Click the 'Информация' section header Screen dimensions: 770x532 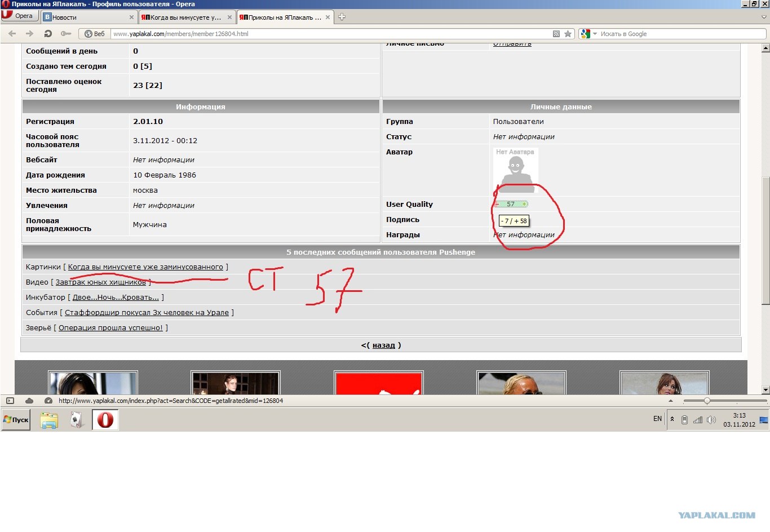(201, 107)
